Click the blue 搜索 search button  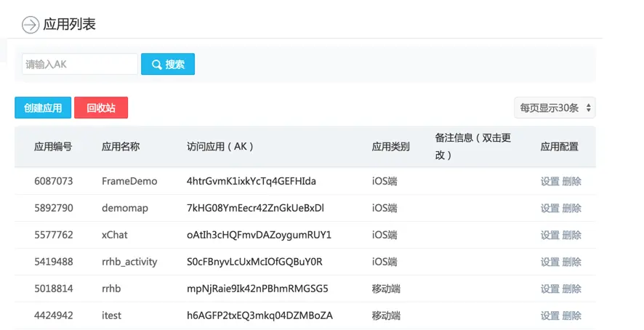click(168, 64)
